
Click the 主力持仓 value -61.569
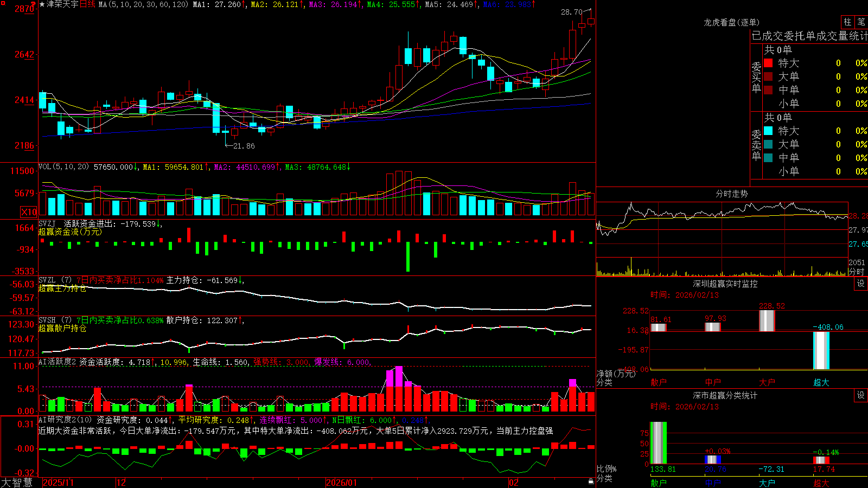coord(223,280)
